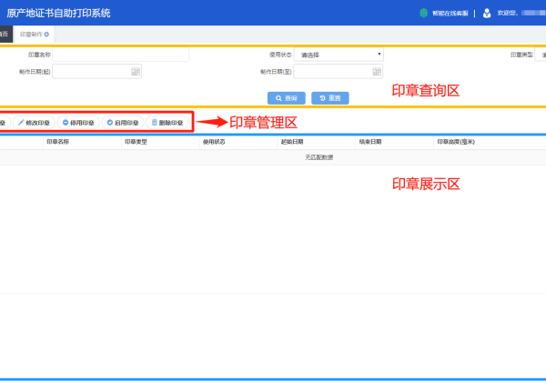Click the 修改印章 (modify seal) button
Screen dimensions: 546x392
click(34, 123)
